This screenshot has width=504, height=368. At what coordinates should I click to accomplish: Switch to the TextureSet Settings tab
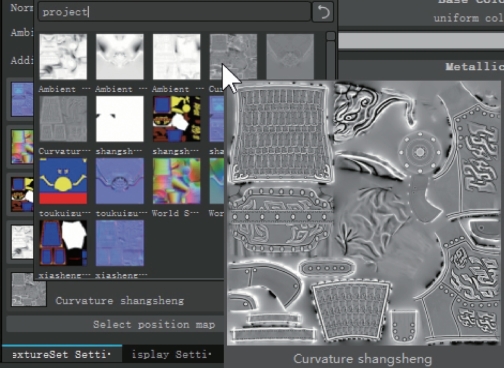click(62, 354)
